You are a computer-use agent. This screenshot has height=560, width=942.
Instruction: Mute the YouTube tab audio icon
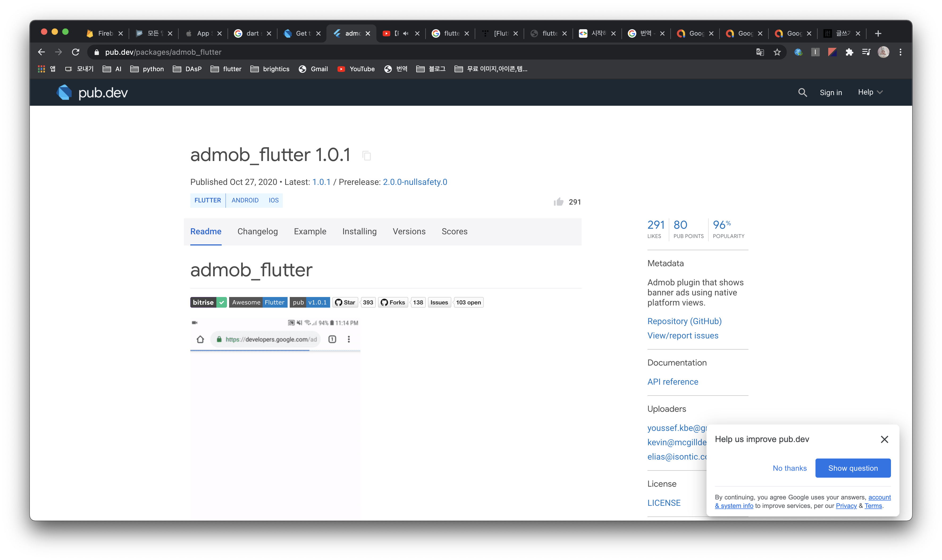406,33
